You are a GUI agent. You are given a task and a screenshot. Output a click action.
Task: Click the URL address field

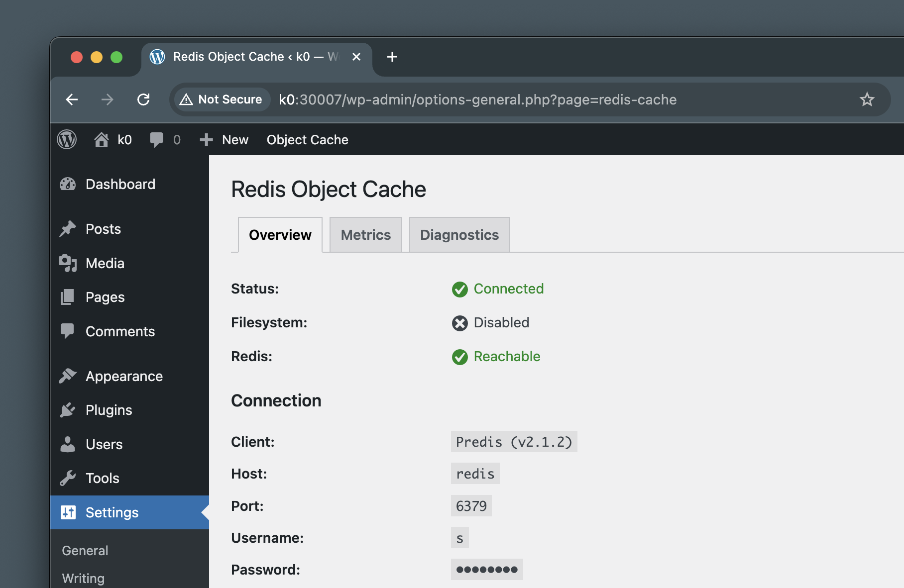pos(498,99)
